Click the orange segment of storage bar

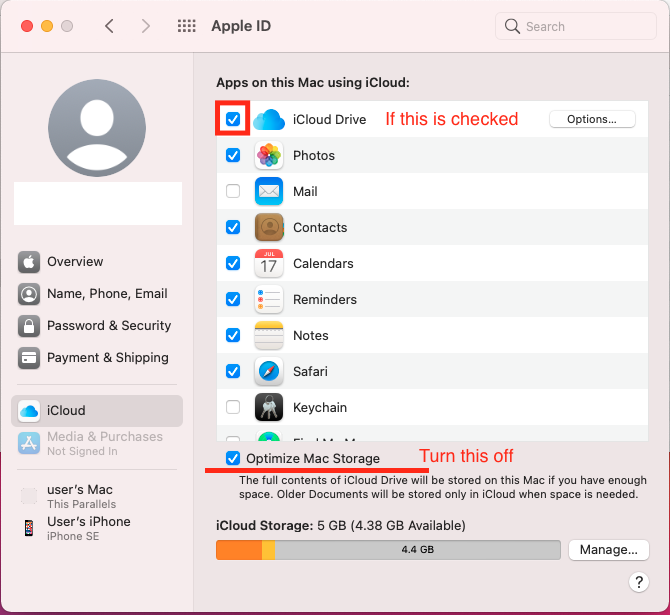[x=239, y=550]
